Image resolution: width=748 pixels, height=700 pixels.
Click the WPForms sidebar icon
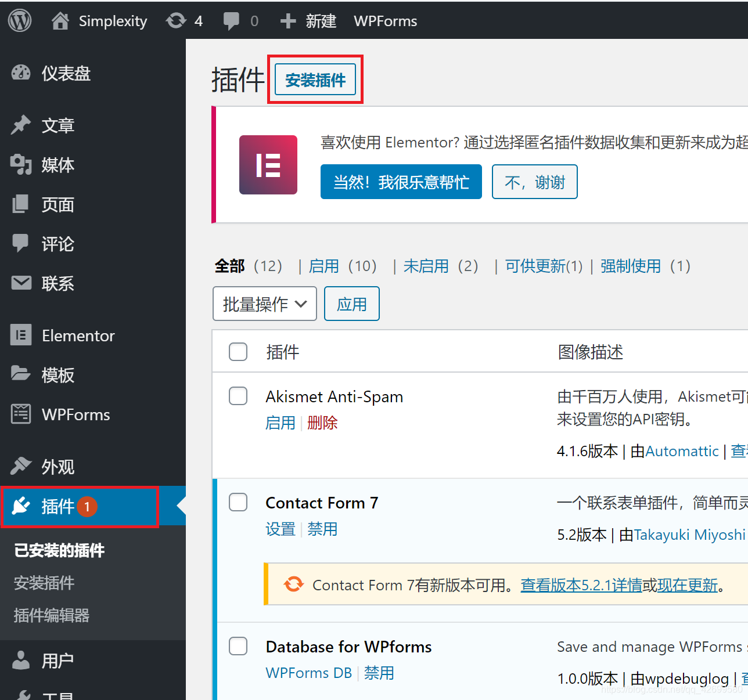[21, 414]
